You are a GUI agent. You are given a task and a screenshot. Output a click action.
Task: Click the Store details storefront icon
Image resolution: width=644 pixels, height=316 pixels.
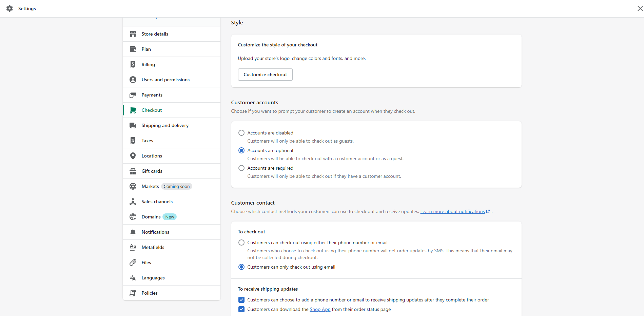(133, 34)
